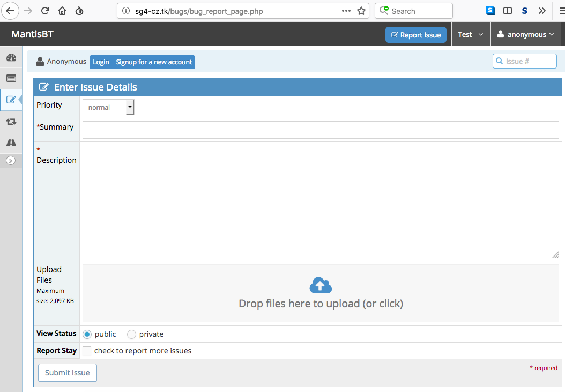Go to browser home page icon
The height and width of the screenshot is (392, 565).
point(62,11)
